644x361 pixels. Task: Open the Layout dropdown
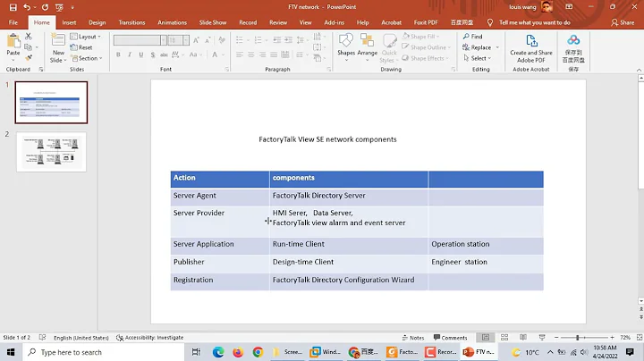click(x=86, y=37)
